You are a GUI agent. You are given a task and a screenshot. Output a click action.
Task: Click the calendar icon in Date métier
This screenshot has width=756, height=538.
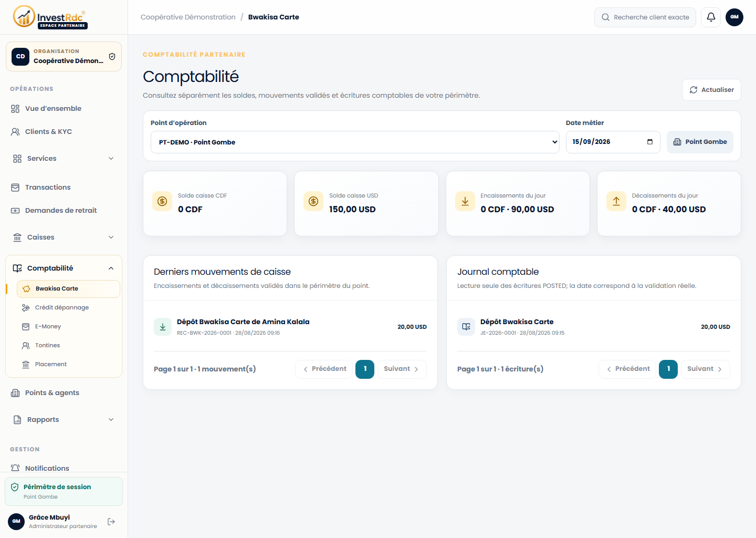[x=650, y=142]
